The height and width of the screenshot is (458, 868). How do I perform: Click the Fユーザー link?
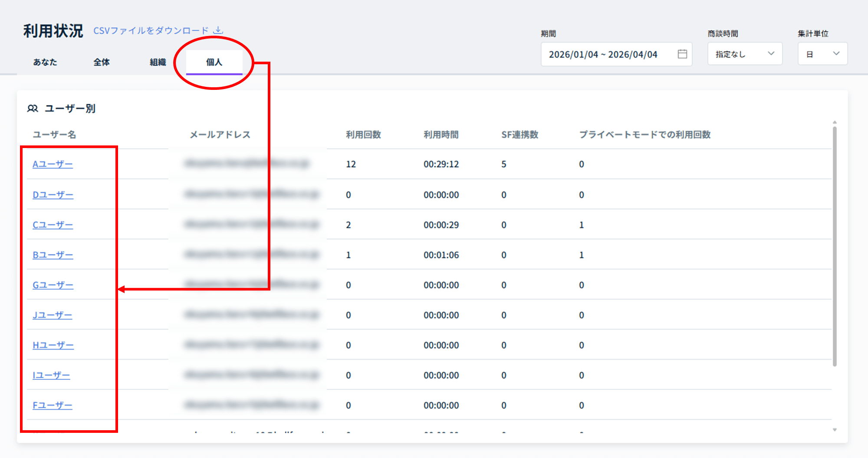pyautogui.click(x=52, y=405)
